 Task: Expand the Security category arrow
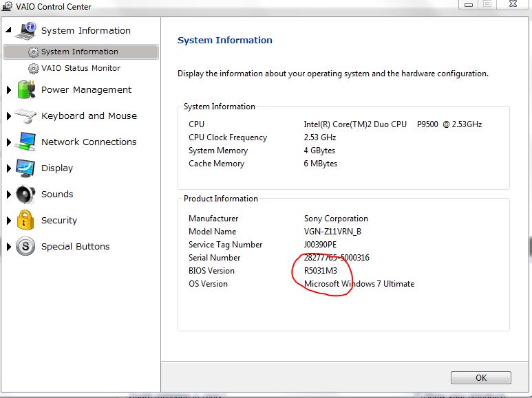click(x=9, y=221)
